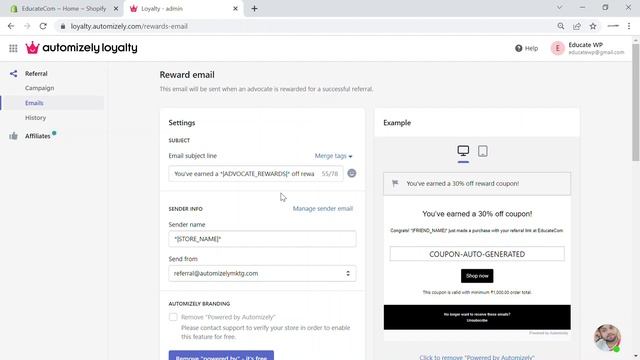
Task: Click the browser forward arrow
Action: [27, 26]
